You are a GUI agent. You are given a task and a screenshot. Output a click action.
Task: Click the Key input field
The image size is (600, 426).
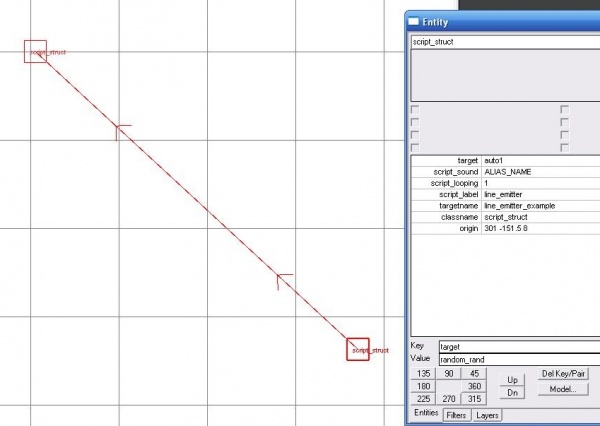tap(519, 346)
